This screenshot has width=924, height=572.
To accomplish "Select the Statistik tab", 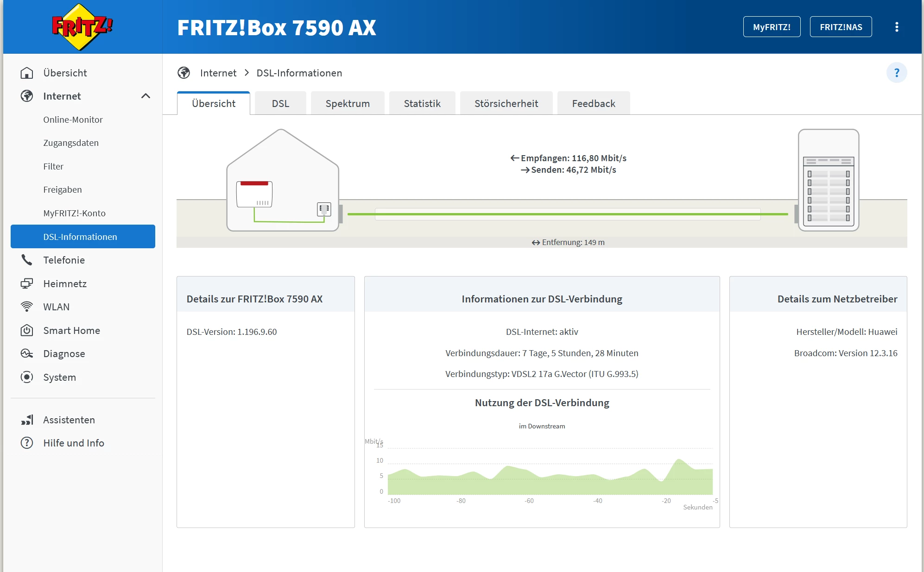I will pyautogui.click(x=422, y=104).
